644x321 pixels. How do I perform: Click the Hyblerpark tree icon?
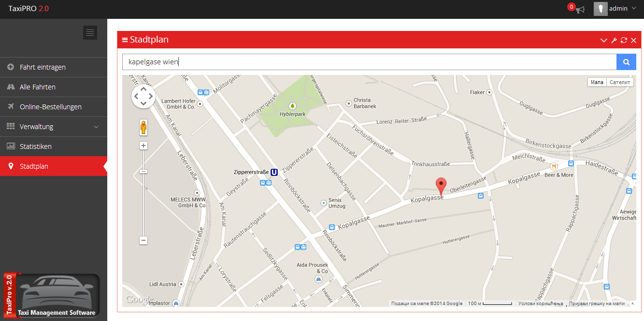tap(292, 105)
